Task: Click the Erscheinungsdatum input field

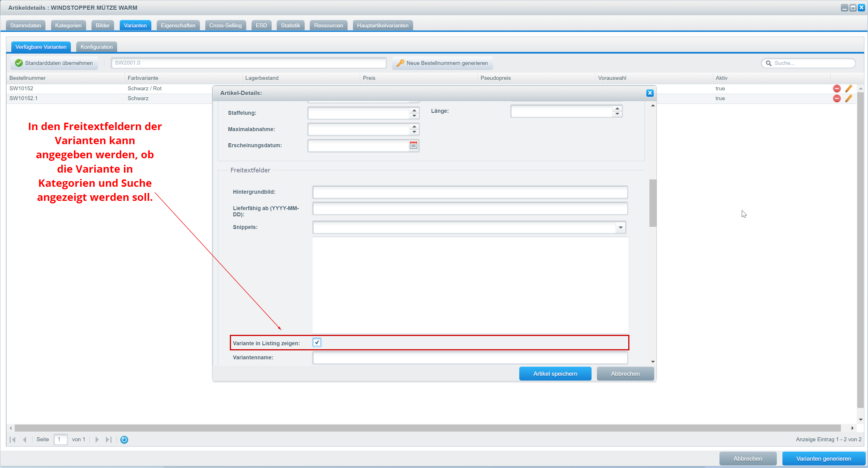Action: pos(358,146)
